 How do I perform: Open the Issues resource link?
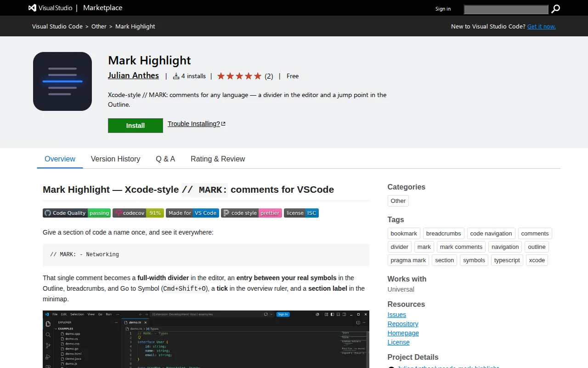pos(397,315)
